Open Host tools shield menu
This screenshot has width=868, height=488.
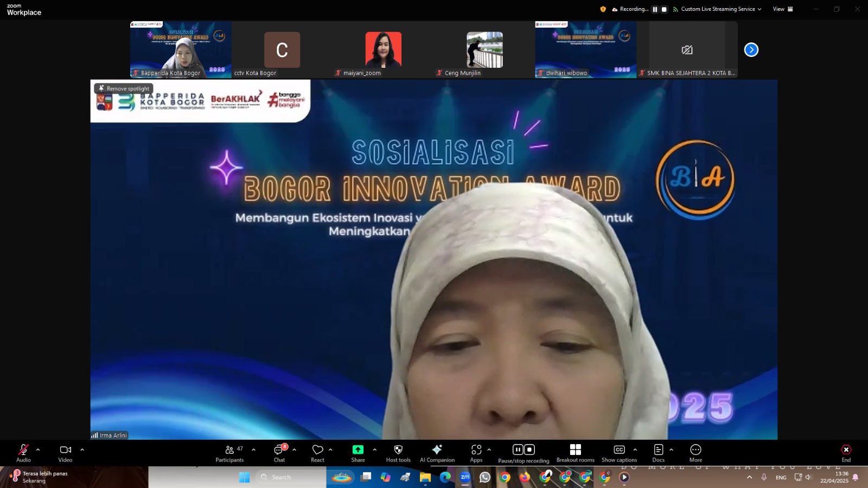[398, 453]
